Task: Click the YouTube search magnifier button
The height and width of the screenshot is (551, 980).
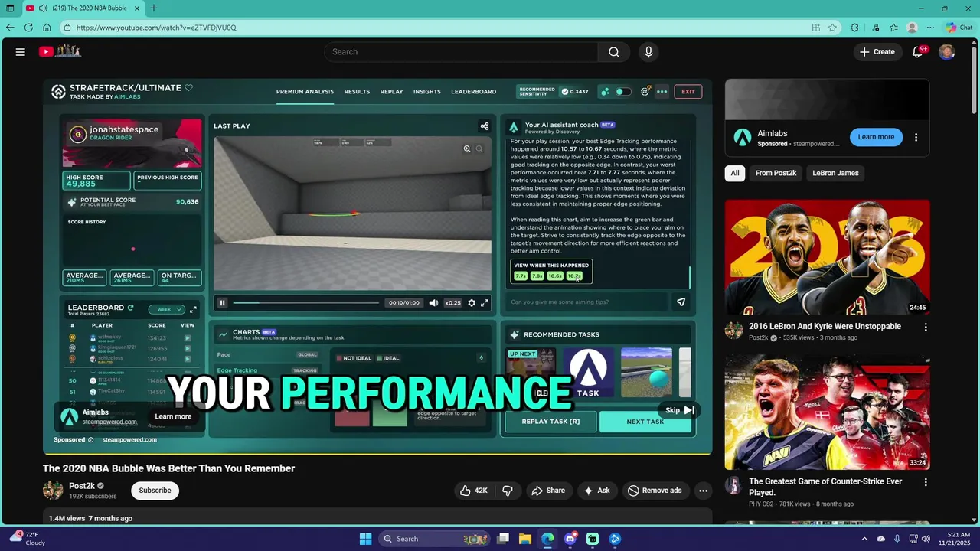Action: click(x=613, y=52)
